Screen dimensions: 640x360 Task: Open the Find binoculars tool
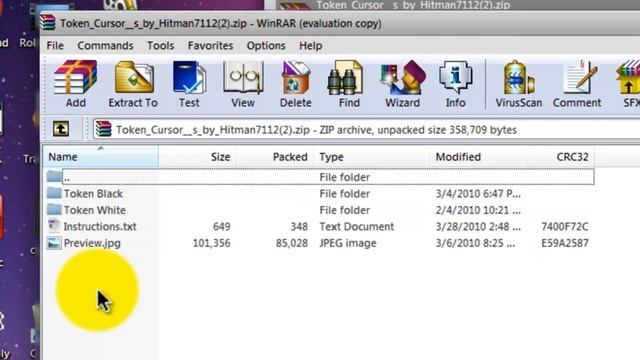point(349,84)
